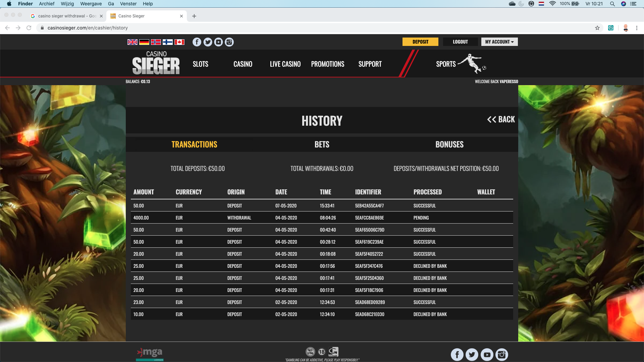Open the Support section

click(370, 64)
